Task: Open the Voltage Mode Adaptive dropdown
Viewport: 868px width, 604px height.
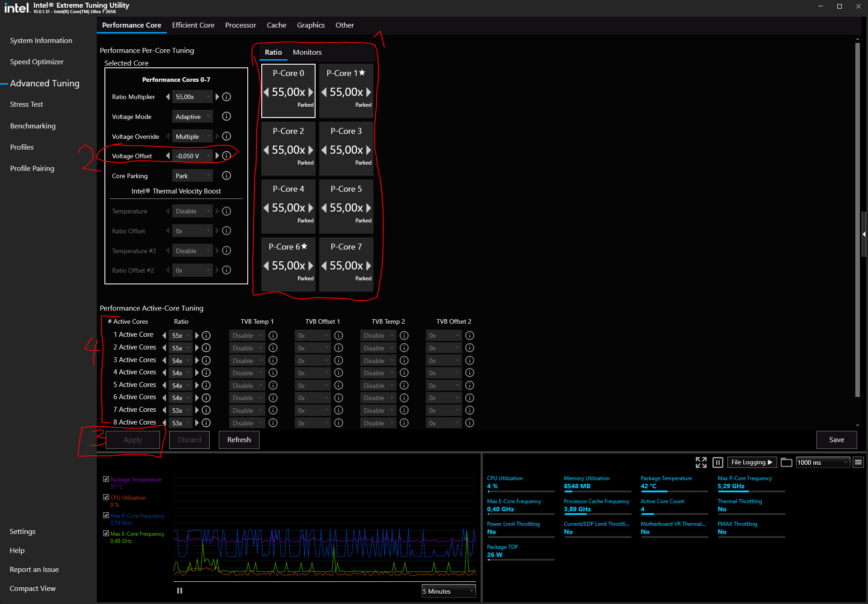Action: click(x=193, y=117)
